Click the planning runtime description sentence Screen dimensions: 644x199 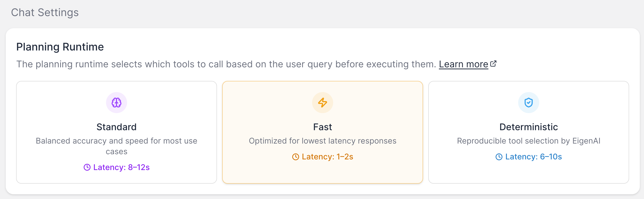point(226,64)
